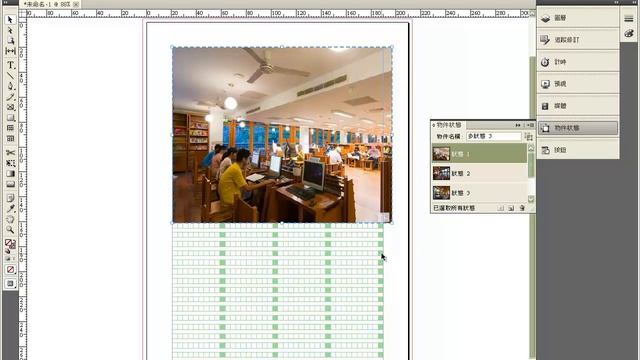Click the 狀態 2 thumbnail image
Screen dimensions: 640x360
441,173
